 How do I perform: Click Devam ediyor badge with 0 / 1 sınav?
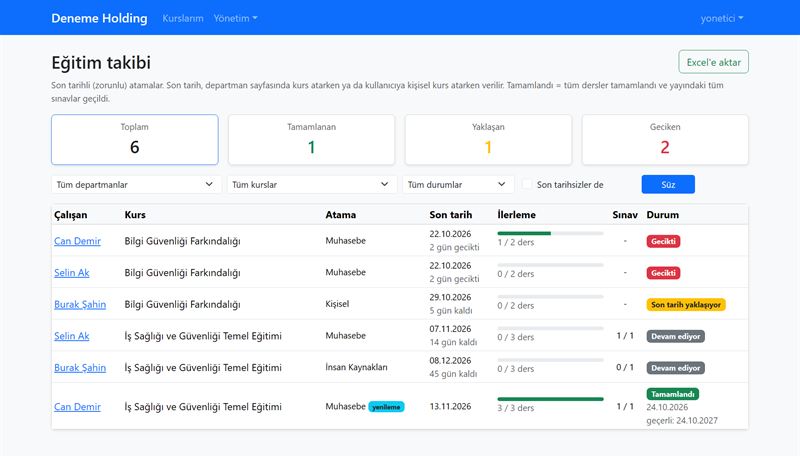pyautogui.click(x=676, y=368)
